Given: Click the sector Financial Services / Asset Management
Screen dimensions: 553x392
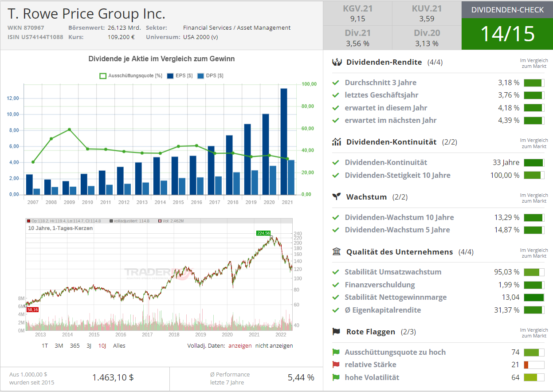Looking at the screenshot, I should pos(237,27).
